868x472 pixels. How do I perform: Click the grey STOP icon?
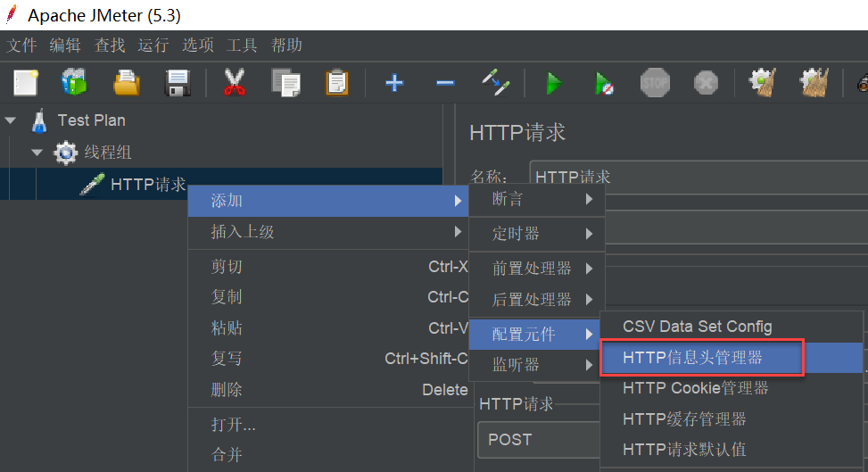(655, 83)
